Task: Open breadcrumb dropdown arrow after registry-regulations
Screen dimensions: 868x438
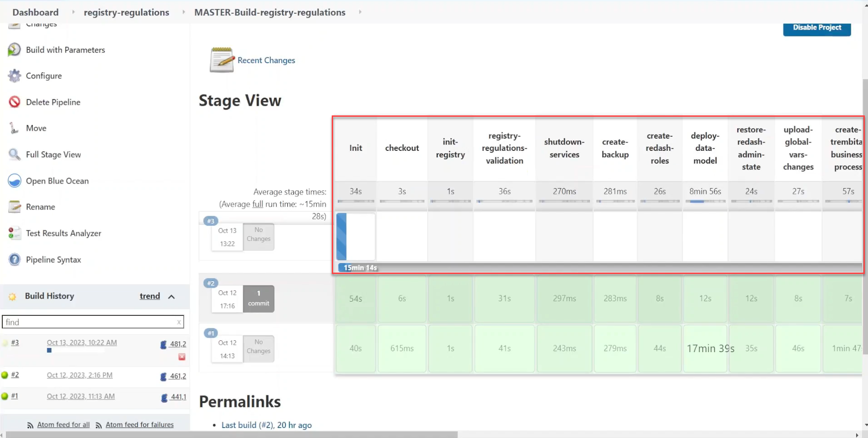Action: click(183, 12)
